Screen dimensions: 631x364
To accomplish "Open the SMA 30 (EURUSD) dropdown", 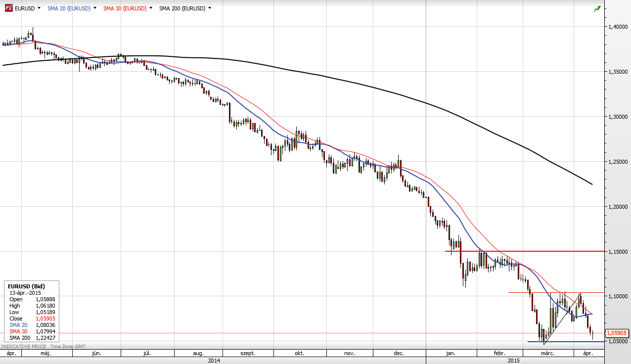I will tap(150, 8).
